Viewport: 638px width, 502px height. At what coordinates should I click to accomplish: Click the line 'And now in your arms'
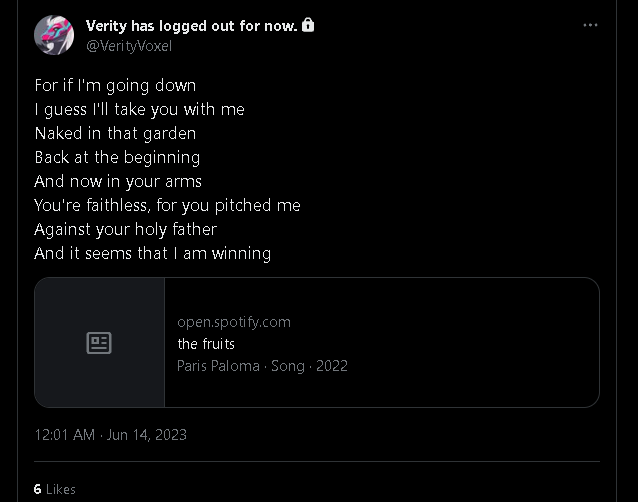pos(118,181)
